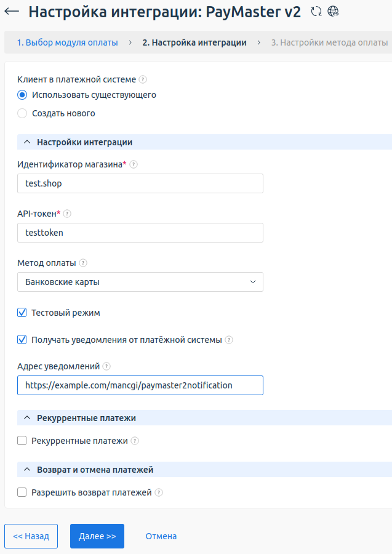Screen dimensions: 392x554
Task: Click the refresh icon beside PayMaster v2
Action: pyautogui.click(x=316, y=11)
